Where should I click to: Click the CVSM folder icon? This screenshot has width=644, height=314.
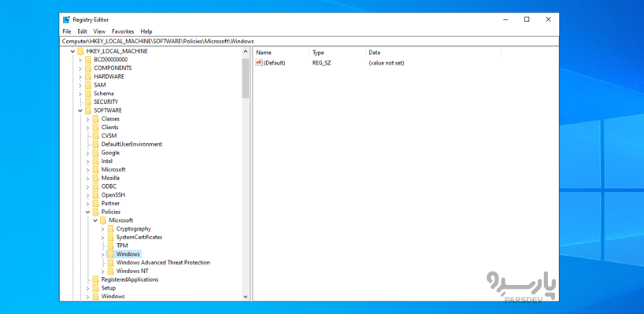point(95,135)
